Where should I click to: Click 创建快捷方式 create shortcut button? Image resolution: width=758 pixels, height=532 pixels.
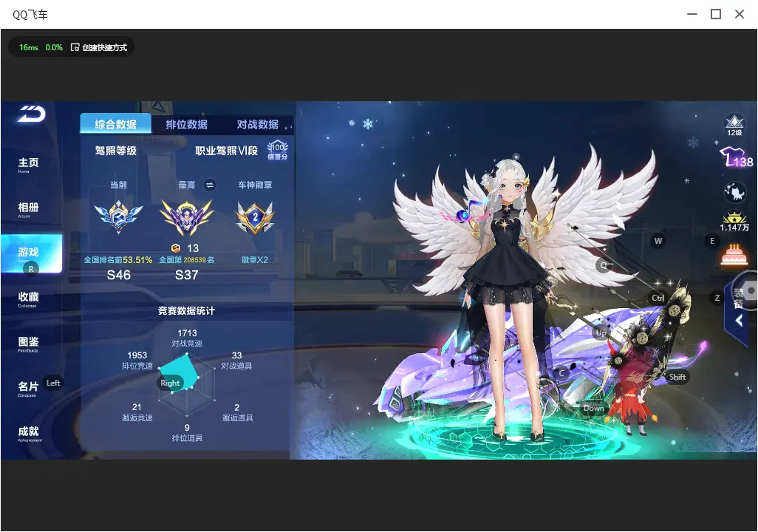(x=99, y=47)
